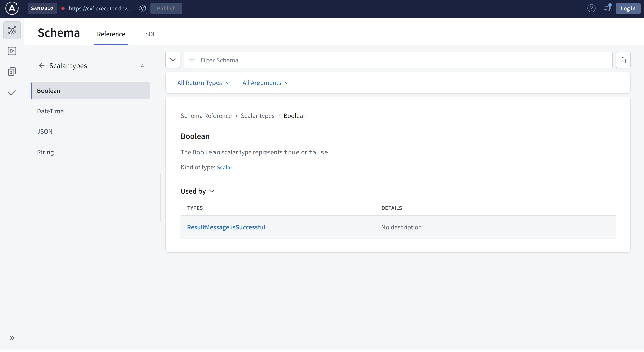Open the schema diff sidebar icon
Image resolution: width=644 pixels, height=352 pixels.
click(12, 72)
